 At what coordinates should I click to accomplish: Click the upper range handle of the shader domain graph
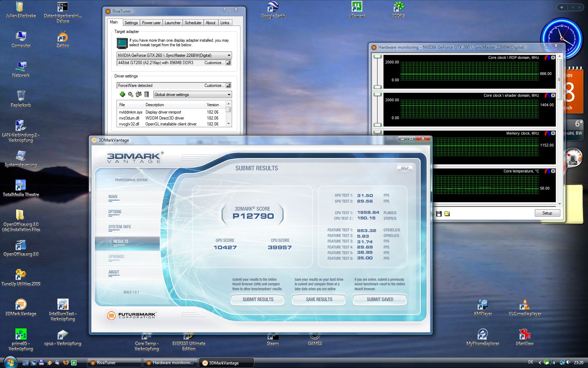(377, 94)
